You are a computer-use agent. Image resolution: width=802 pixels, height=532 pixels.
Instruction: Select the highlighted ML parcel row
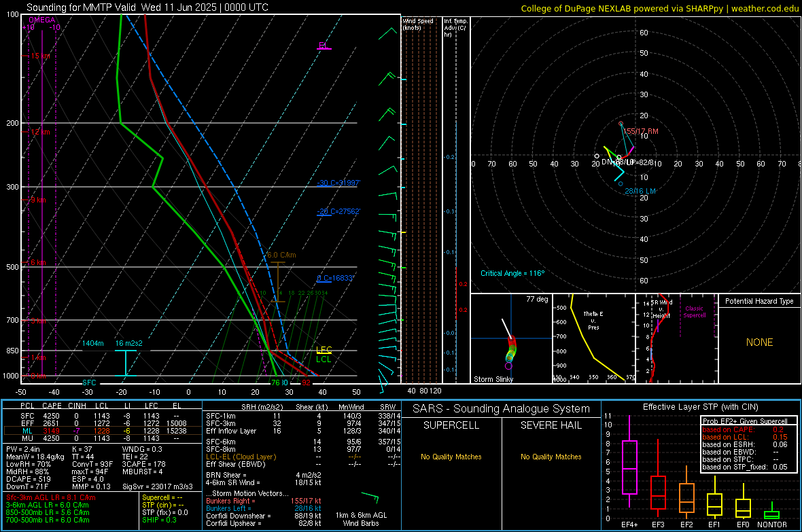click(103, 431)
